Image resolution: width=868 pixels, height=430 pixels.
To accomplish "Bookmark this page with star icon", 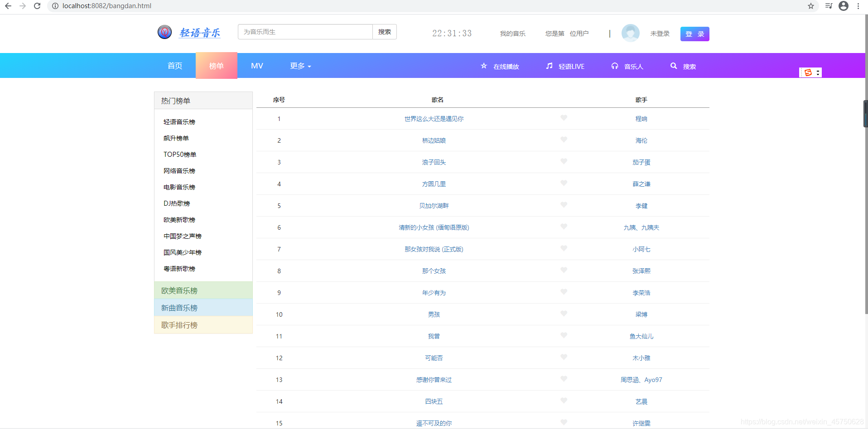I will point(810,6).
